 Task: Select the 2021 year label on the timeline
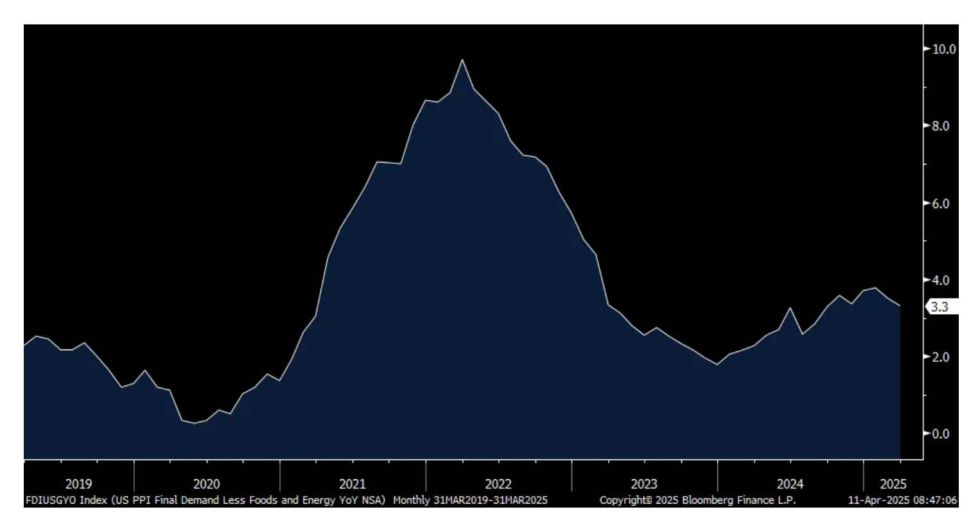352,484
